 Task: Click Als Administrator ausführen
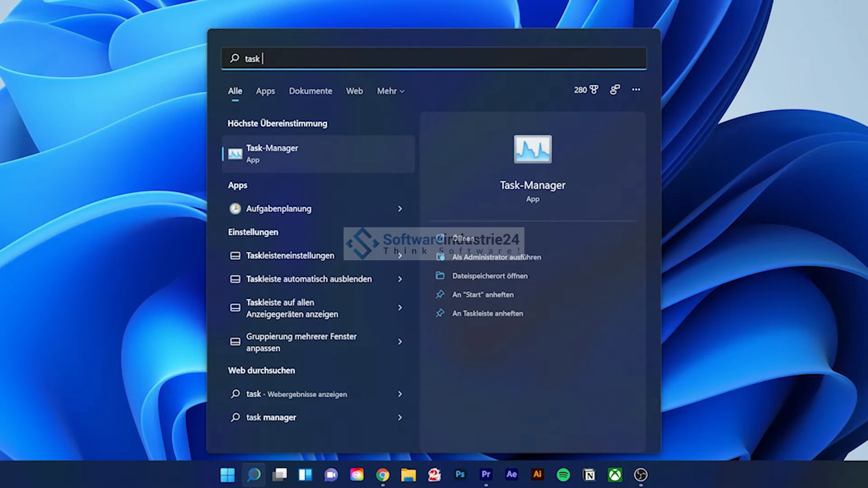click(496, 257)
